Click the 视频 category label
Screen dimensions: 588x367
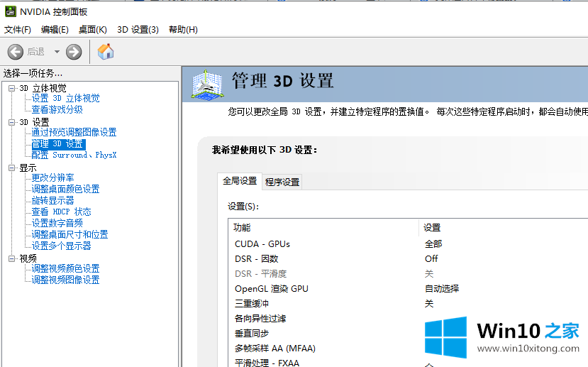[x=28, y=258]
